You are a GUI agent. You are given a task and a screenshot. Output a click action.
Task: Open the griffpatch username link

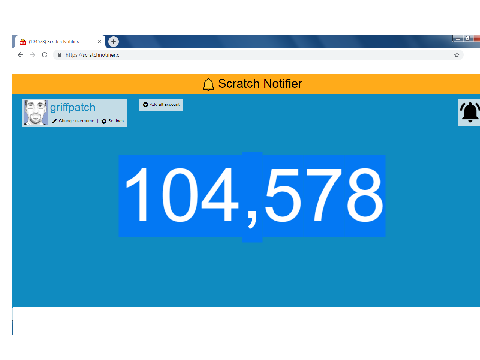click(x=73, y=108)
